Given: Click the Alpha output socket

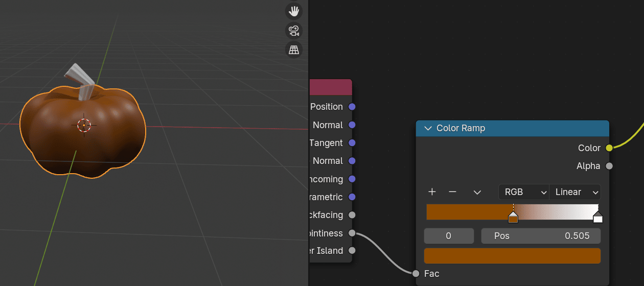Looking at the screenshot, I should pyautogui.click(x=609, y=166).
